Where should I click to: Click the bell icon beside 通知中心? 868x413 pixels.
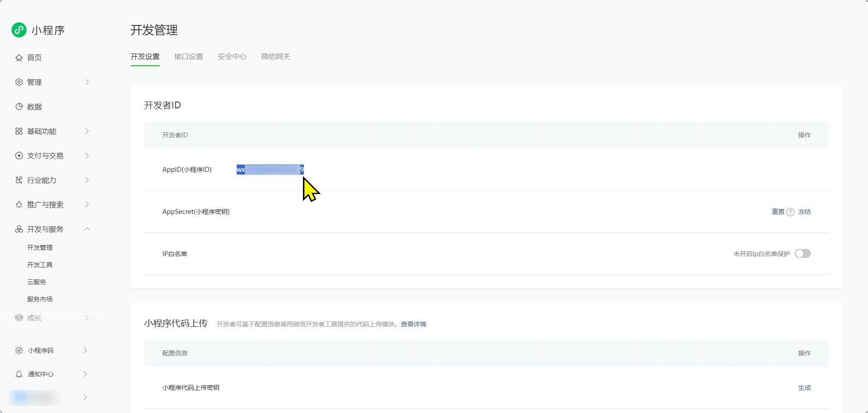[x=19, y=374]
